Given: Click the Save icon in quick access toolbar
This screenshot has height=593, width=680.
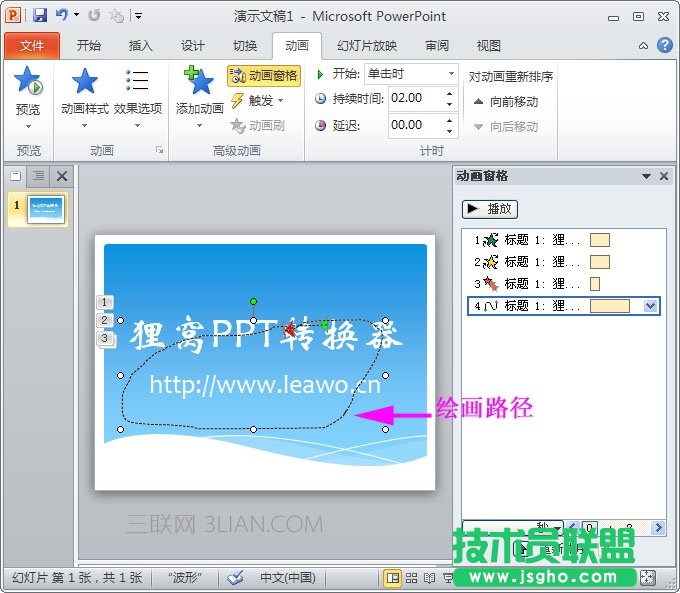Looking at the screenshot, I should tap(39, 16).
